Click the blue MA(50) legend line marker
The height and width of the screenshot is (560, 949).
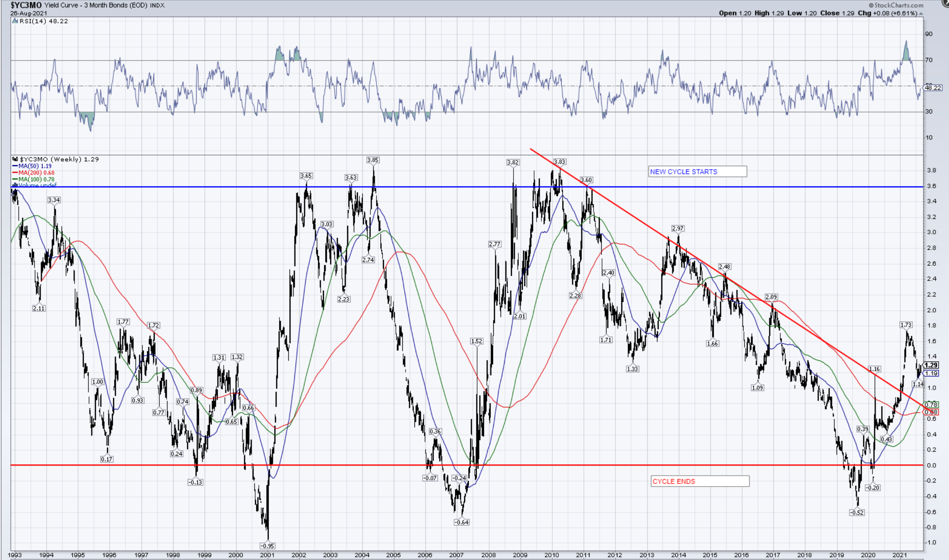[15, 166]
